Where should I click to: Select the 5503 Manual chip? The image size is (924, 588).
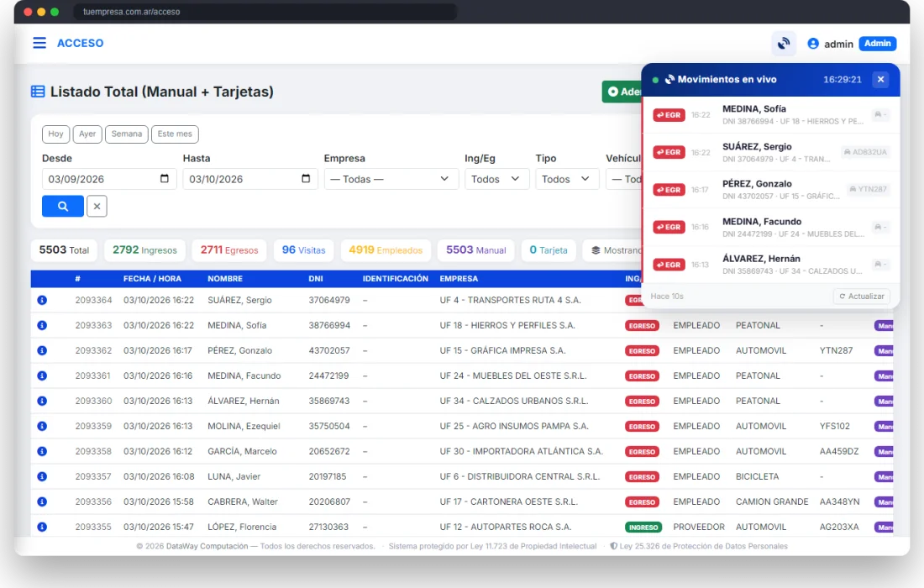pos(476,250)
